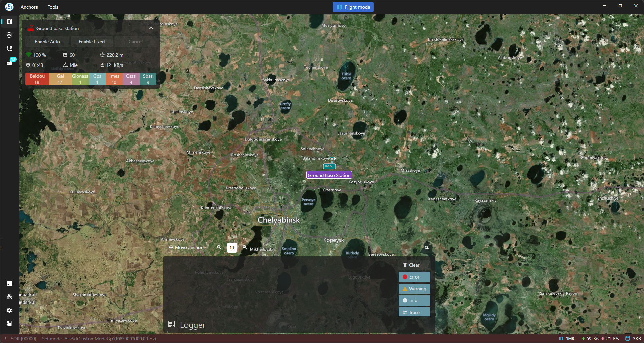Open the Anchors menu
This screenshot has width=644, height=343.
(x=29, y=7)
